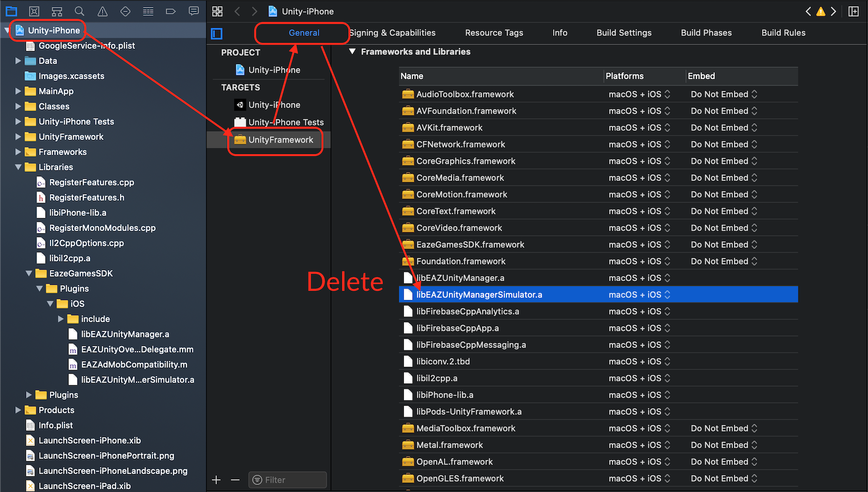Viewport: 868px width, 492px height.
Task: Expand the Products folder
Action: [x=18, y=410]
